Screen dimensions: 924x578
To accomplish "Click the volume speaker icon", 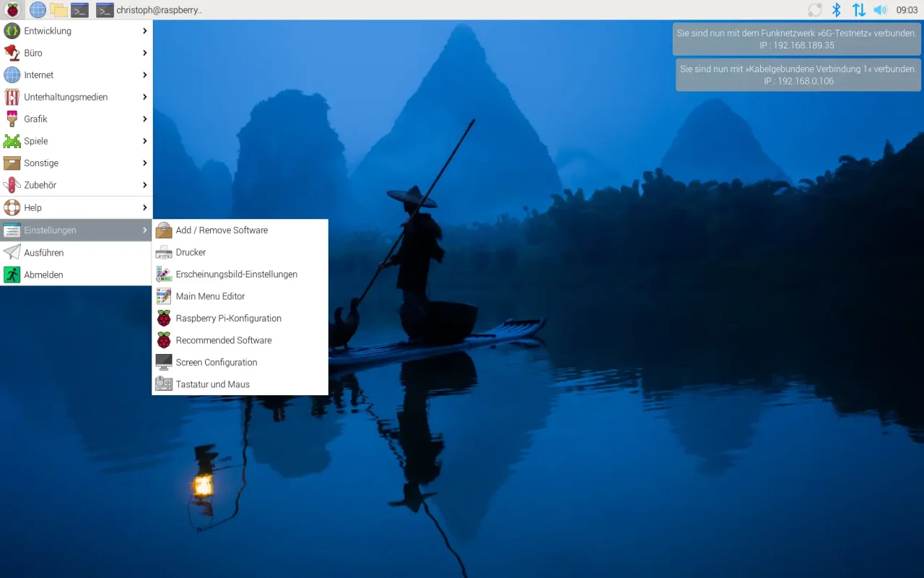I will pos(880,10).
